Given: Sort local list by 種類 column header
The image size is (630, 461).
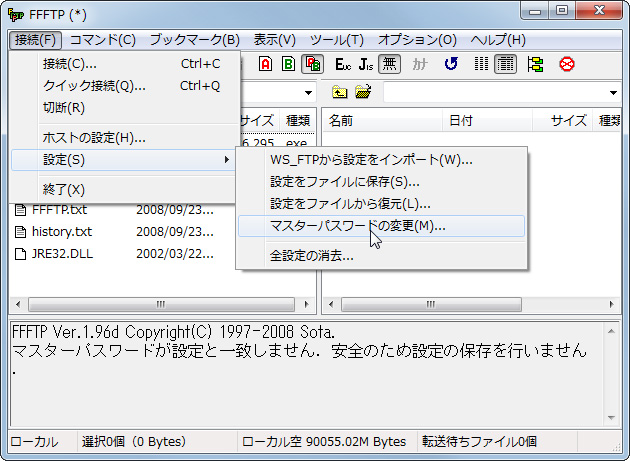Looking at the screenshot, I should (x=298, y=121).
